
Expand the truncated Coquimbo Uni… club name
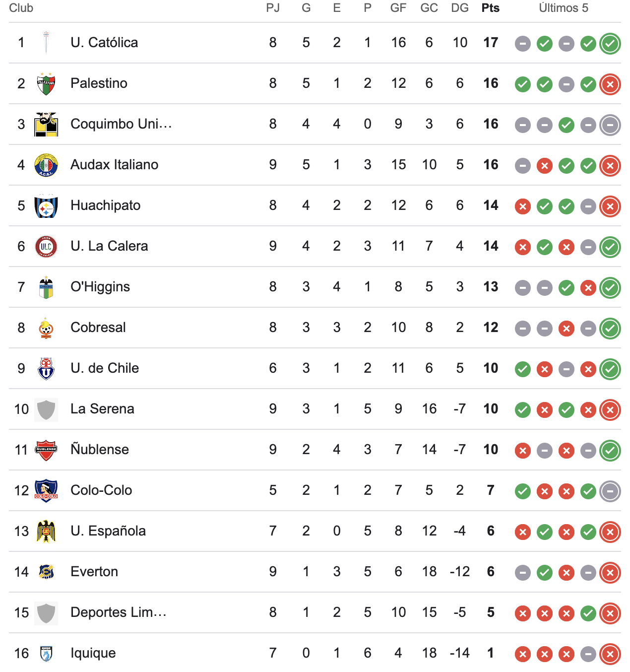click(121, 124)
